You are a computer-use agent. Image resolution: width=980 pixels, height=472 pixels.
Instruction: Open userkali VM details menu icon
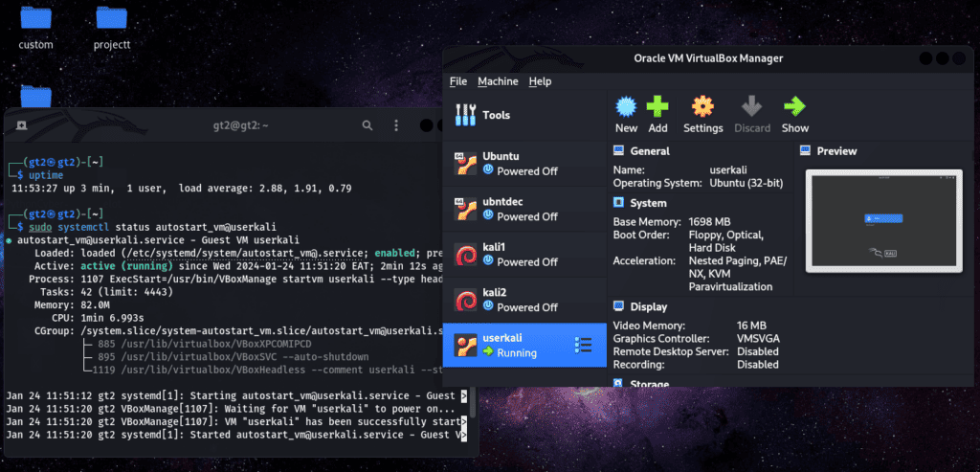pos(583,345)
